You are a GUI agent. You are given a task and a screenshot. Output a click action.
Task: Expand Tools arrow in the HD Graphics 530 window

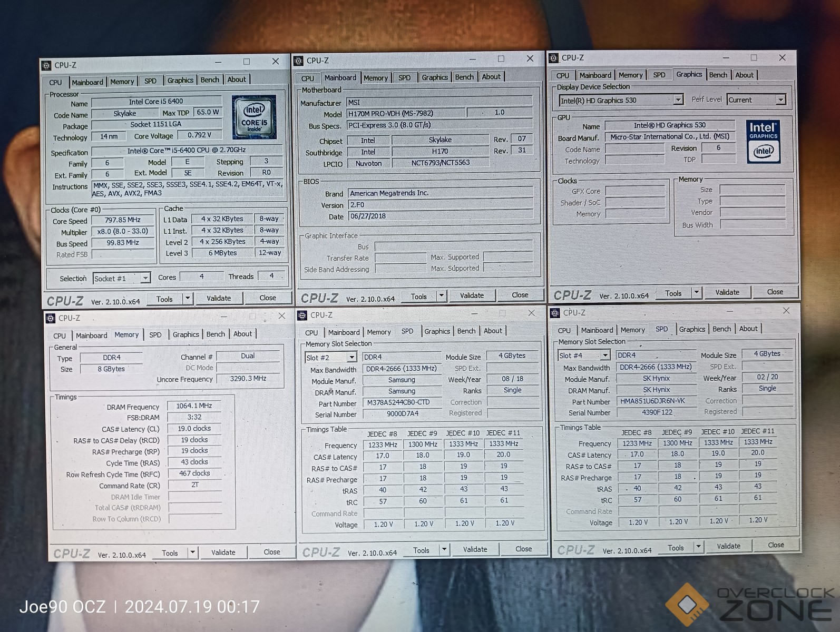(x=696, y=292)
